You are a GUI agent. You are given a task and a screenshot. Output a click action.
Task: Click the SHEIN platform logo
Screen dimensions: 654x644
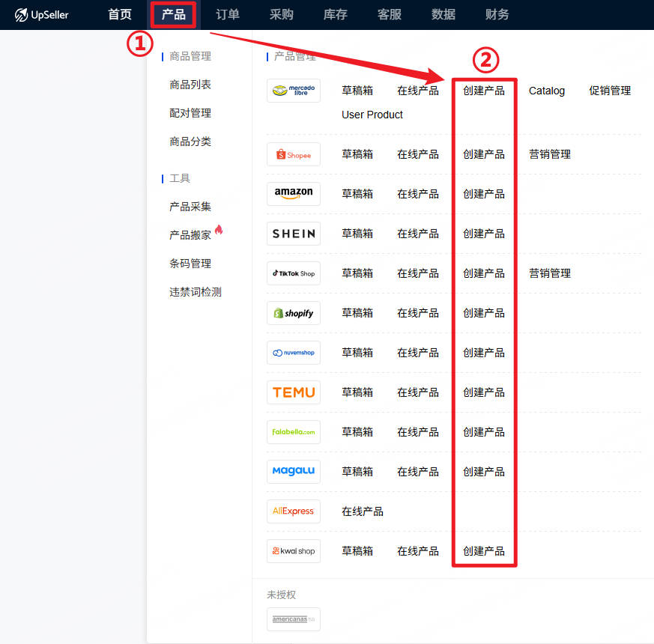point(293,234)
